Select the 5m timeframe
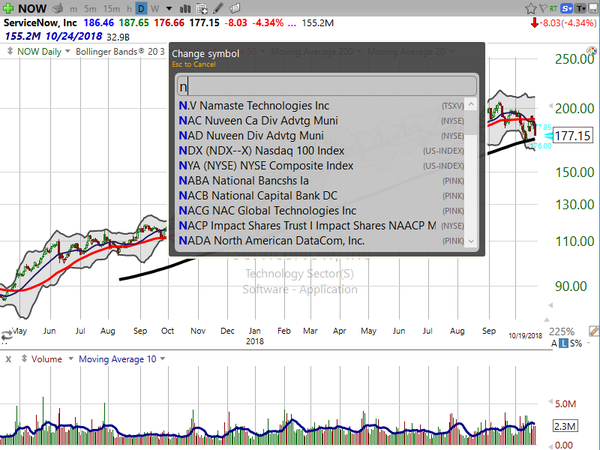This screenshot has width=600, height=450. (x=92, y=9)
